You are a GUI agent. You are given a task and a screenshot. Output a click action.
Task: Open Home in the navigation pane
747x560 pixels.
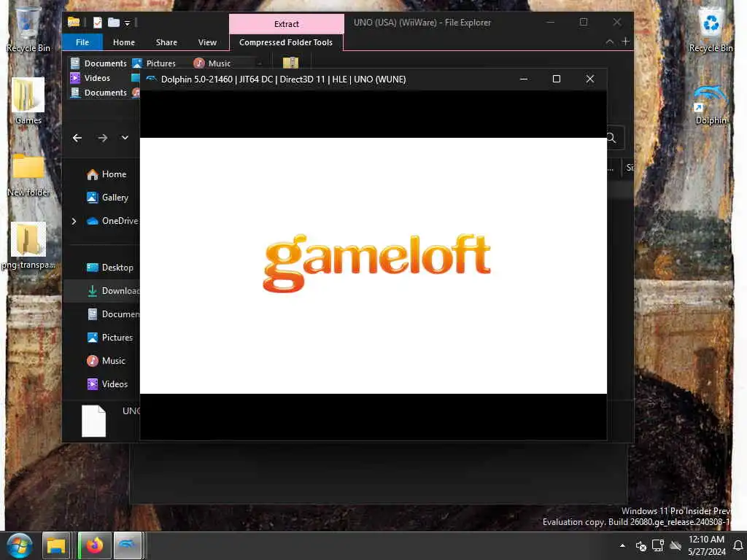(x=107, y=174)
